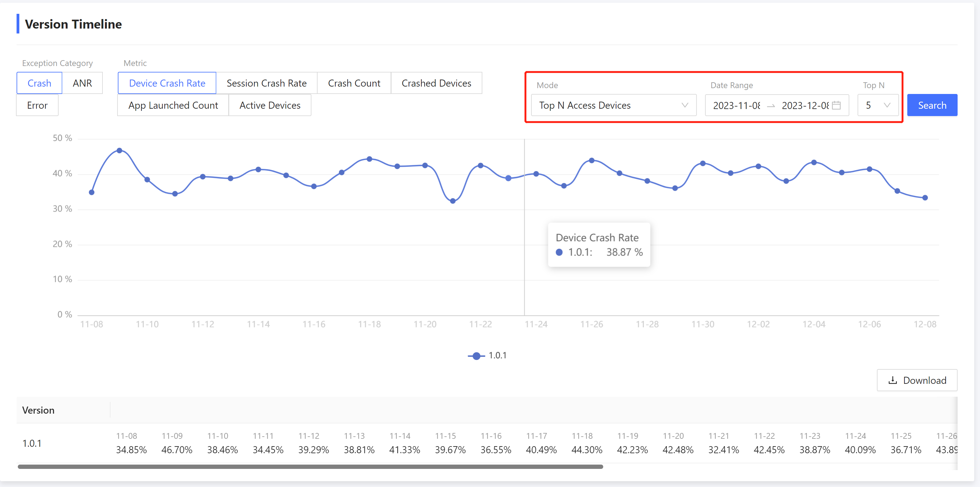The height and width of the screenshot is (487, 980).
Task: Choose the Session Crash Rate metric
Action: (267, 83)
